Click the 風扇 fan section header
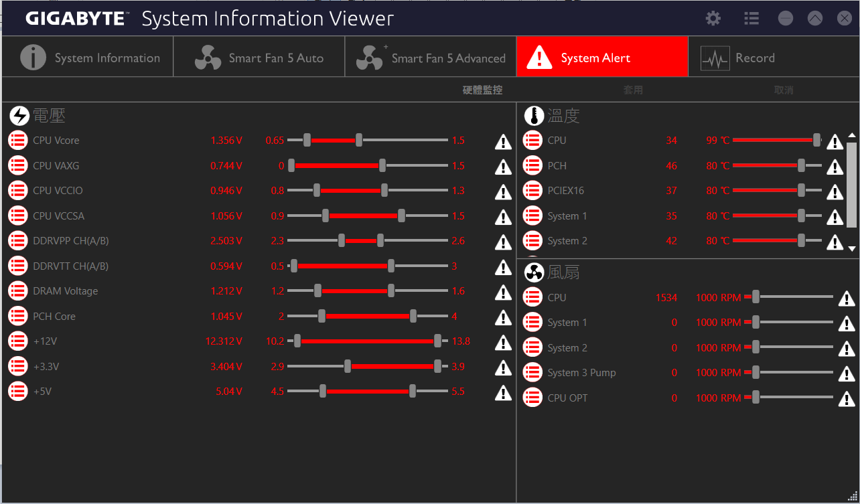 (564, 272)
